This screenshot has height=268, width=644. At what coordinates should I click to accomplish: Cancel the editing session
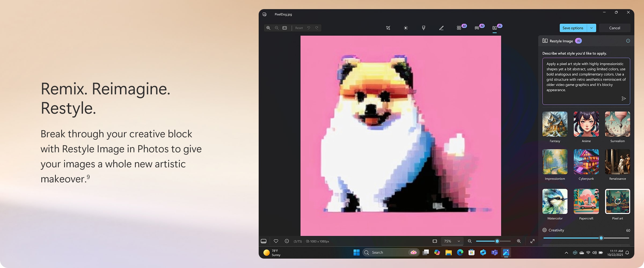click(x=614, y=28)
